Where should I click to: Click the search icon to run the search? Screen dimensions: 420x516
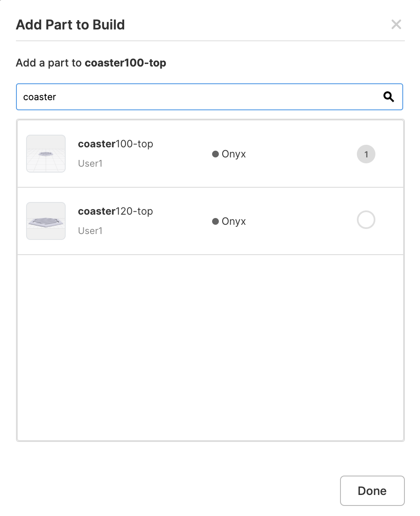[x=388, y=97]
